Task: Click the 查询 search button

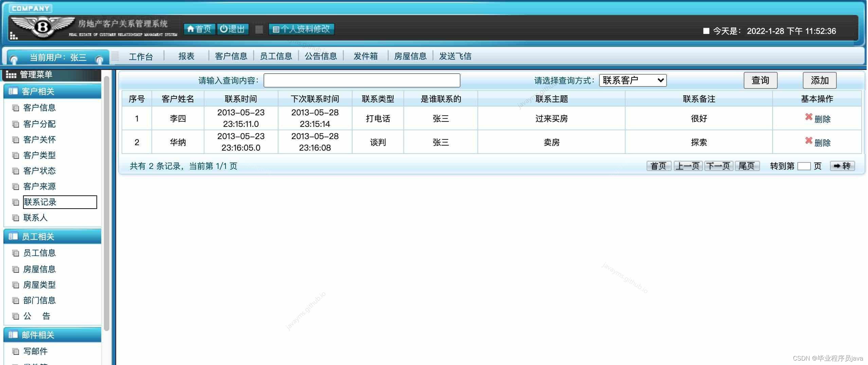Action: tap(760, 80)
